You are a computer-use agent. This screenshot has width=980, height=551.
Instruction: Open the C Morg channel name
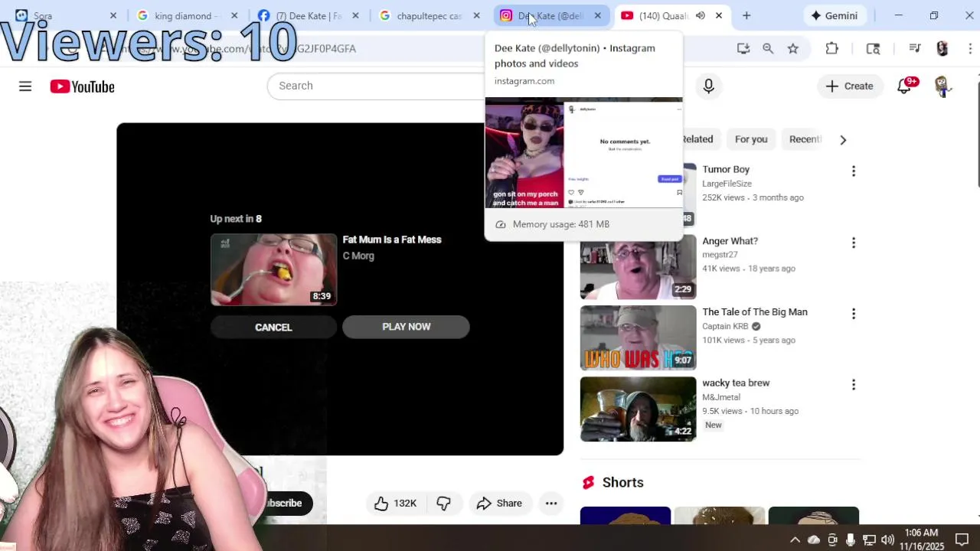[358, 256]
